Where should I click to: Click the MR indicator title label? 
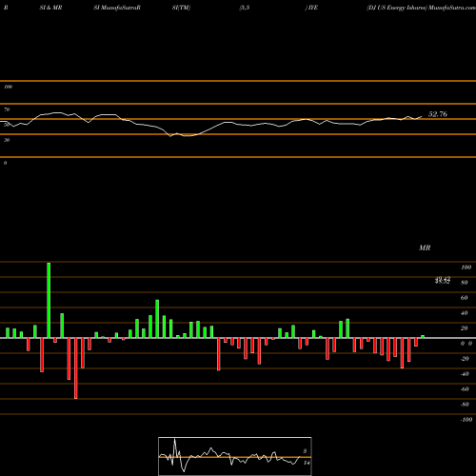[425, 248]
